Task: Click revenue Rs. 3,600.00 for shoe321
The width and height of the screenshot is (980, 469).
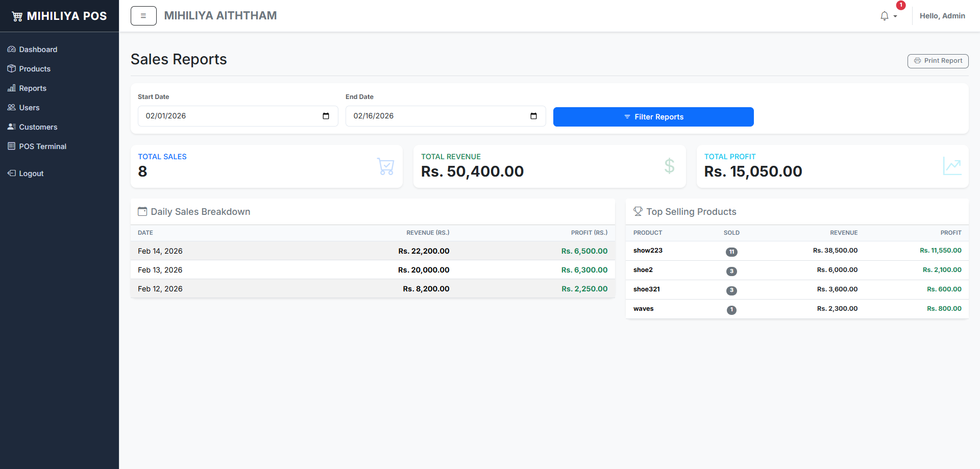Action: [x=837, y=289]
